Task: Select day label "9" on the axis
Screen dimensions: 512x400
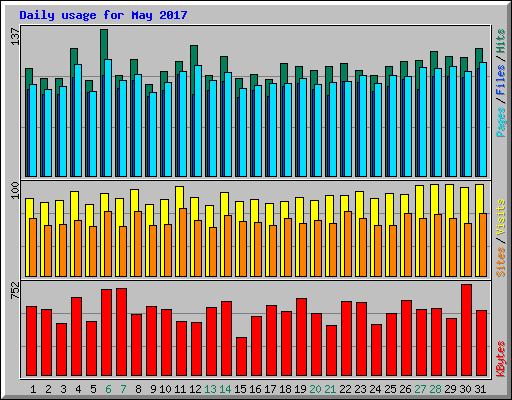Action: 153,389
